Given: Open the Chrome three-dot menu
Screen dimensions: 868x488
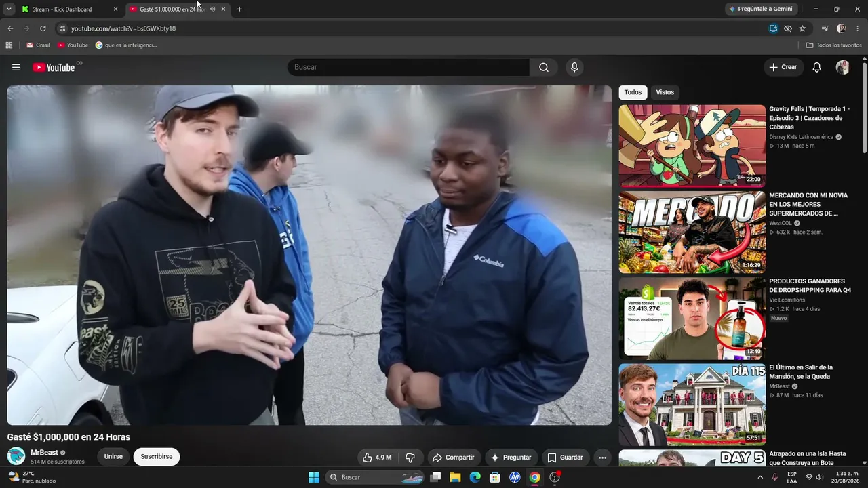Looking at the screenshot, I should (x=857, y=28).
